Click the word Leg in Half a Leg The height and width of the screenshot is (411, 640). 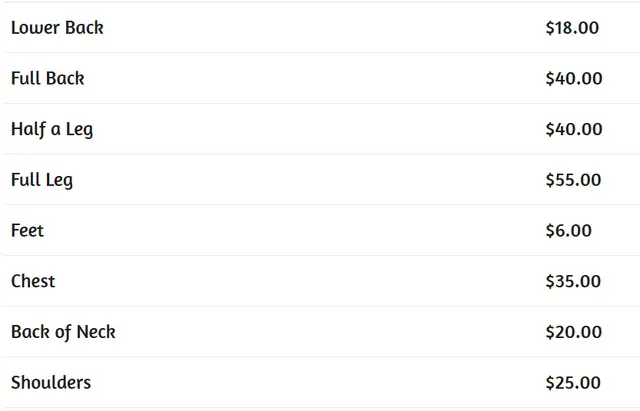tap(80, 130)
